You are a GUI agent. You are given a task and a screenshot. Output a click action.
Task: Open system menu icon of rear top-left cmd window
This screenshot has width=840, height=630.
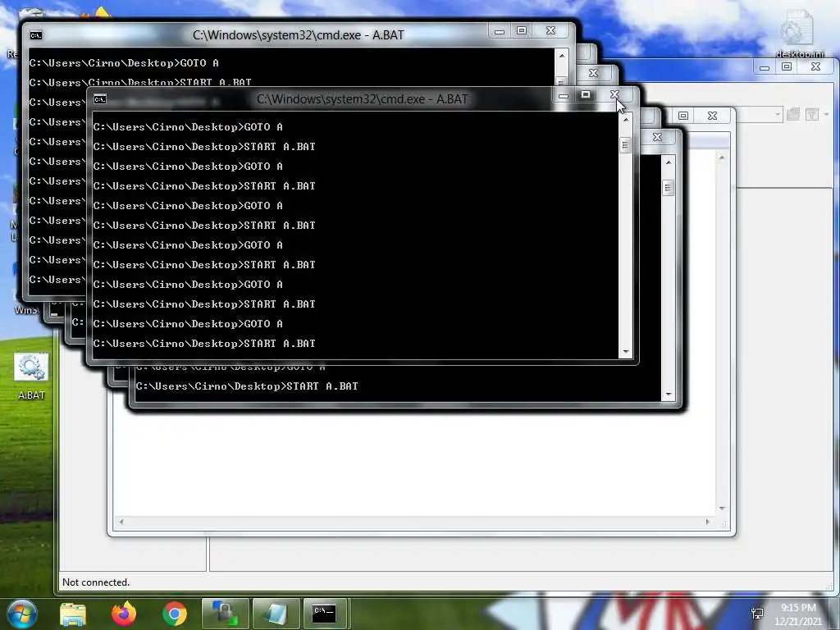coord(36,35)
